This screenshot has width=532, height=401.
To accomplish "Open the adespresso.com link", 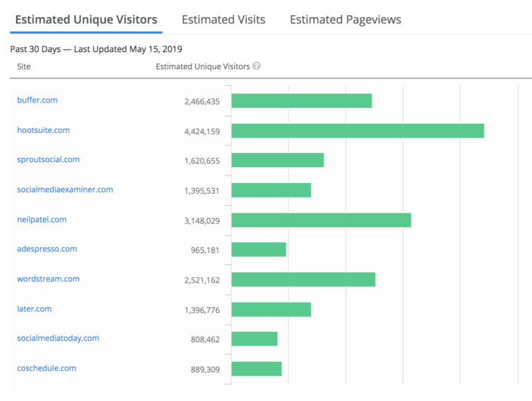I will point(47,249).
